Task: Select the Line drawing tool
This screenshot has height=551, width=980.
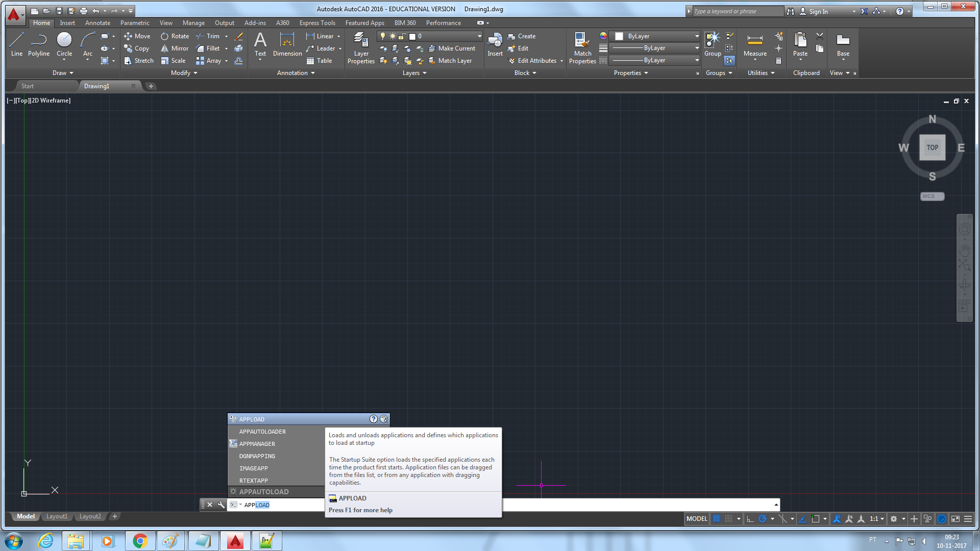Action: 16,44
